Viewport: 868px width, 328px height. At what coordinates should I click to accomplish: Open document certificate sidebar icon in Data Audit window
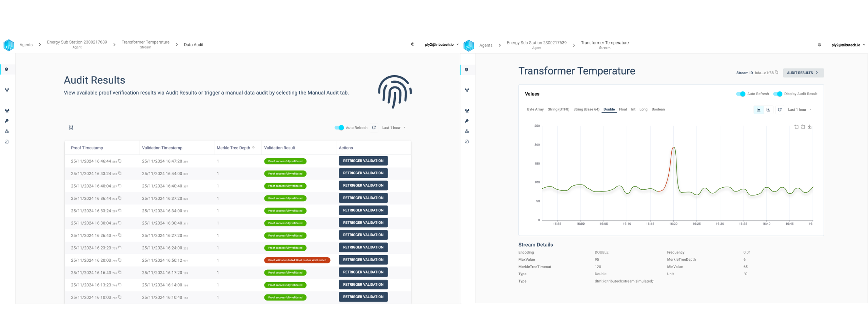[6, 142]
